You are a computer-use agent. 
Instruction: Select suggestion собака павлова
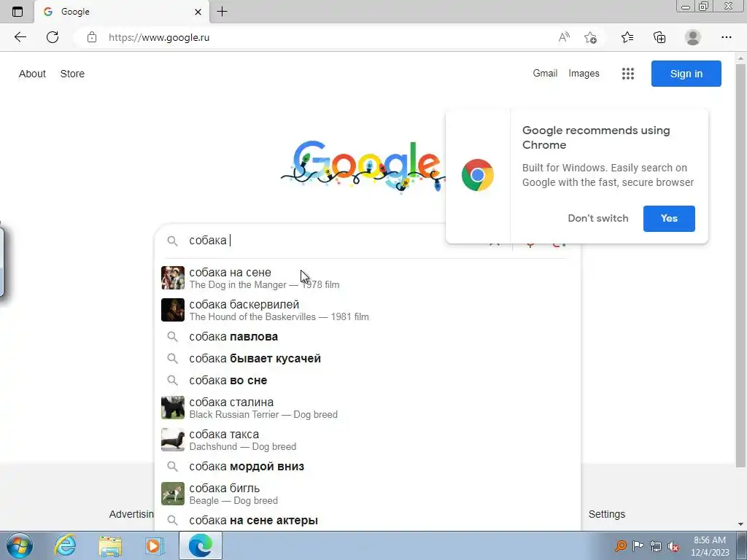(368, 337)
